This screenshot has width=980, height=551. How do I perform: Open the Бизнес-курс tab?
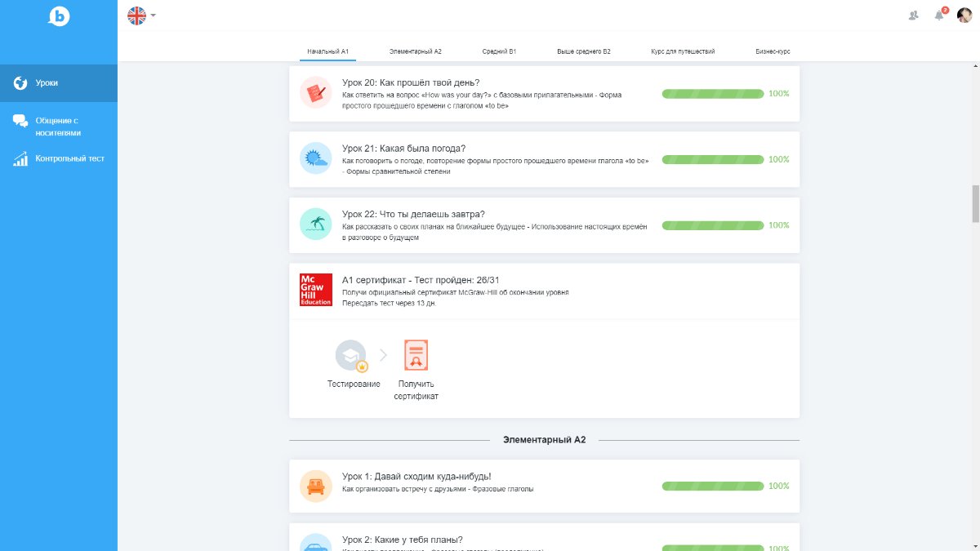[x=773, y=51]
